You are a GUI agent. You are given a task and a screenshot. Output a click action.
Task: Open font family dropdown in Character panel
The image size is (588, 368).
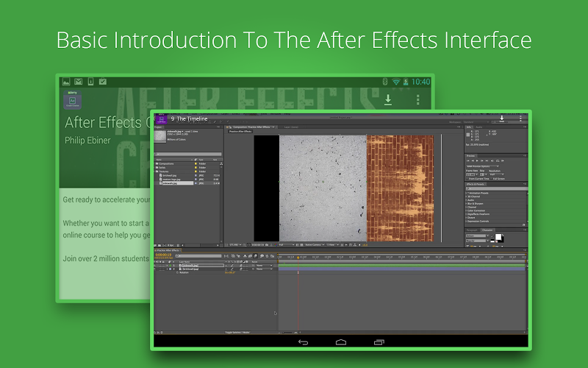pos(477,236)
